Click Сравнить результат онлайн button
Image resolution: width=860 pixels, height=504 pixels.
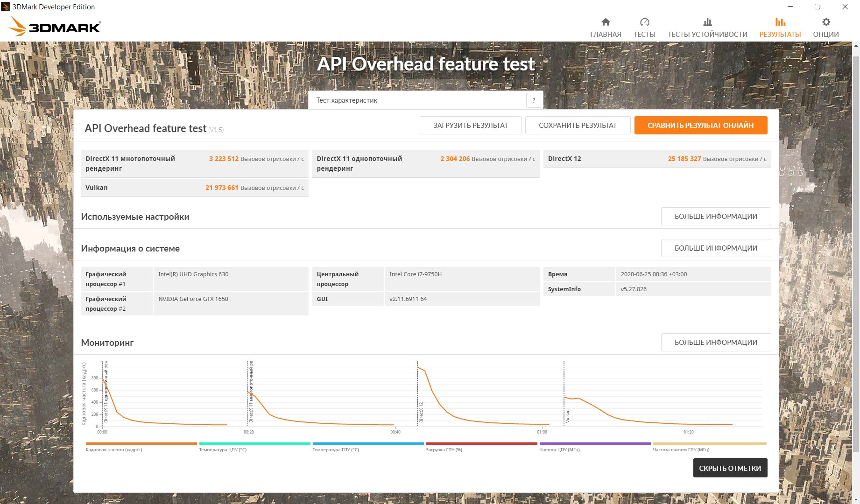coord(700,126)
